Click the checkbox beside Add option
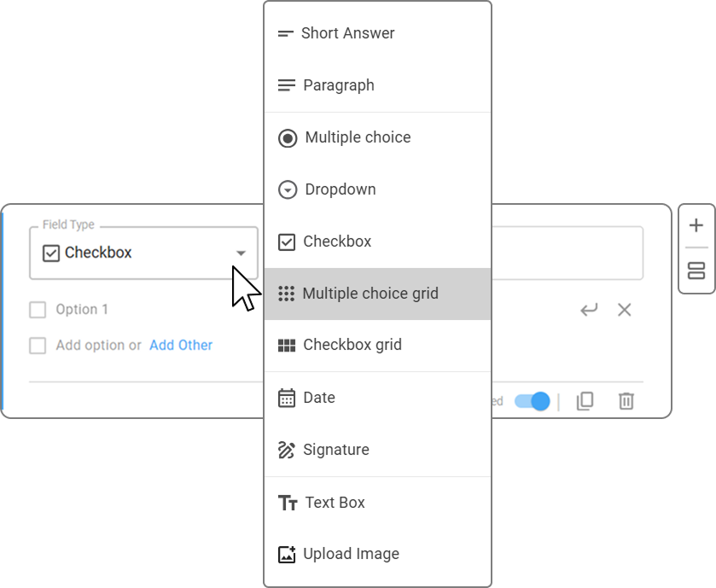 click(x=38, y=346)
